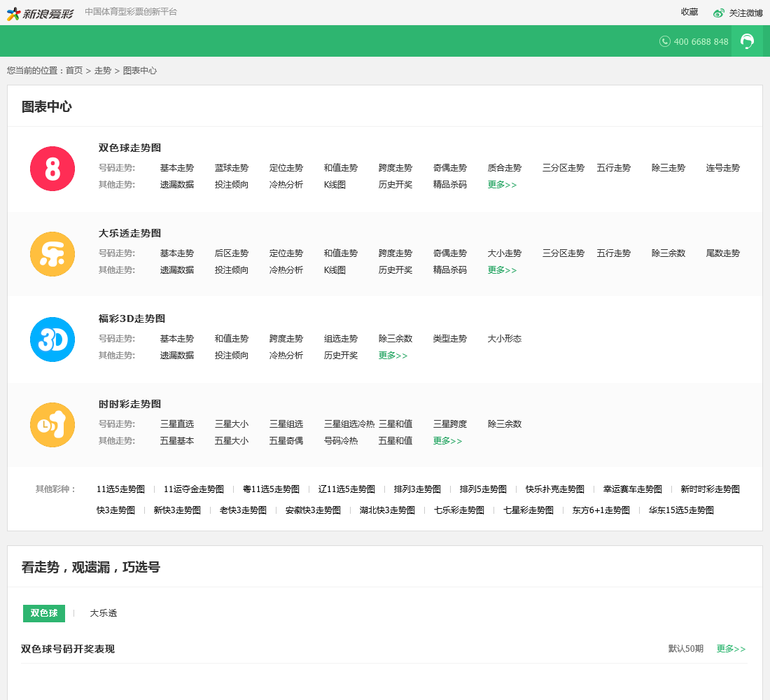
Task: Open 排列3走势图 link
Action: [417, 489]
